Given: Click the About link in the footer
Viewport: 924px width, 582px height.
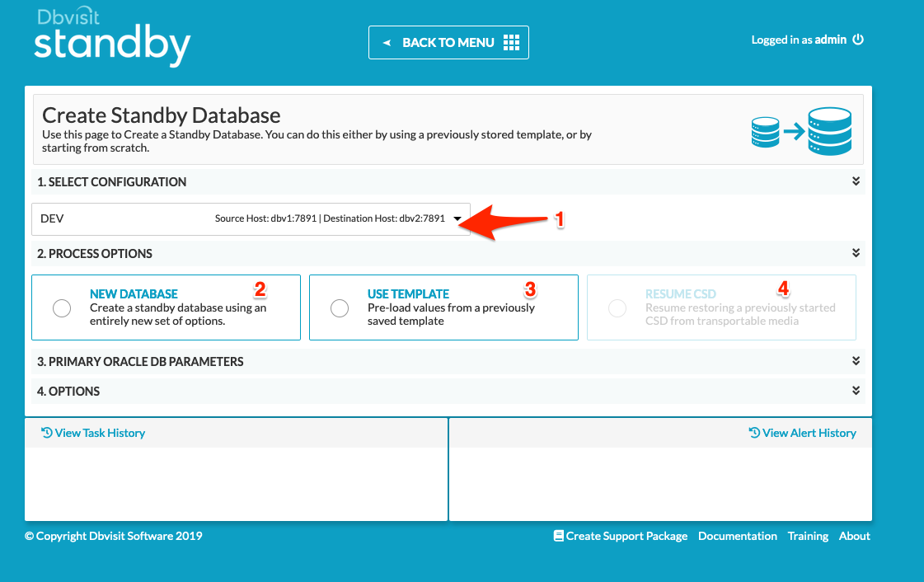Looking at the screenshot, I should 854,536.
